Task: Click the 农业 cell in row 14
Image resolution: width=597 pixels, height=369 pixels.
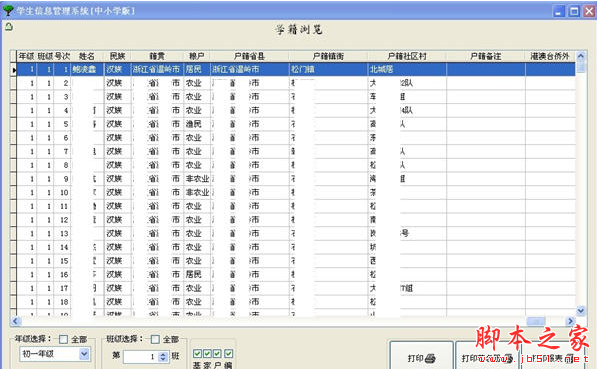Action: 196,247
